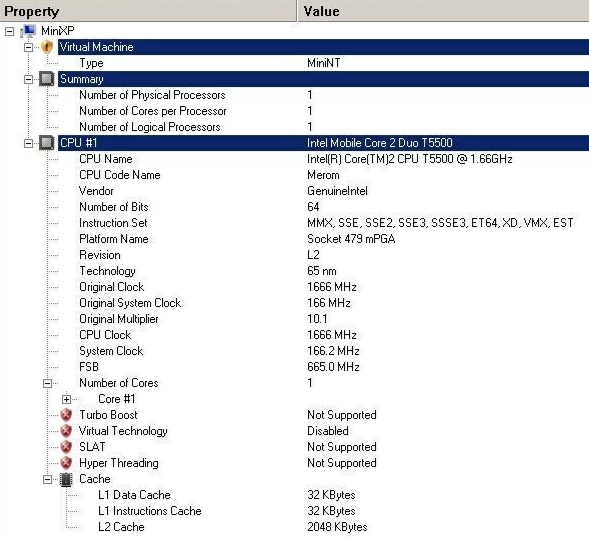Screen dimensions: 589x540
Task: Click the Turbo Boost red shield icon
Action: [66, 415]
